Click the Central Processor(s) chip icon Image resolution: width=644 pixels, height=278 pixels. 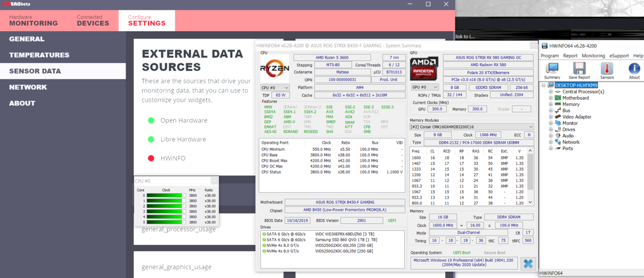(x=558, y=92)
